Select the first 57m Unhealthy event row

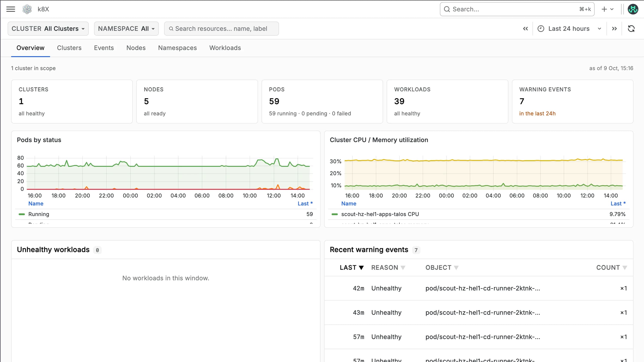pyautogui.click(x=478, y=337)
